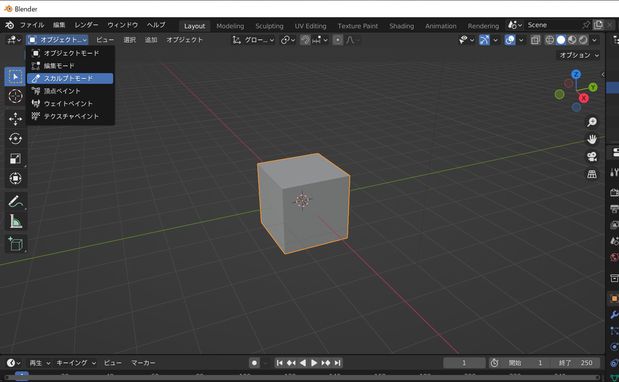Image resolution: width=619 pixels, height=382 pixels.
Task: Choose テクスチャペイント from mode list
Action: [70, 116]
